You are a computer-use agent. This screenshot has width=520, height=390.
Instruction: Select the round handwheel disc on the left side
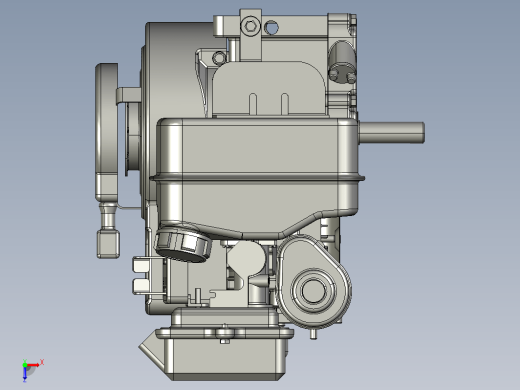tap(107, 132)
